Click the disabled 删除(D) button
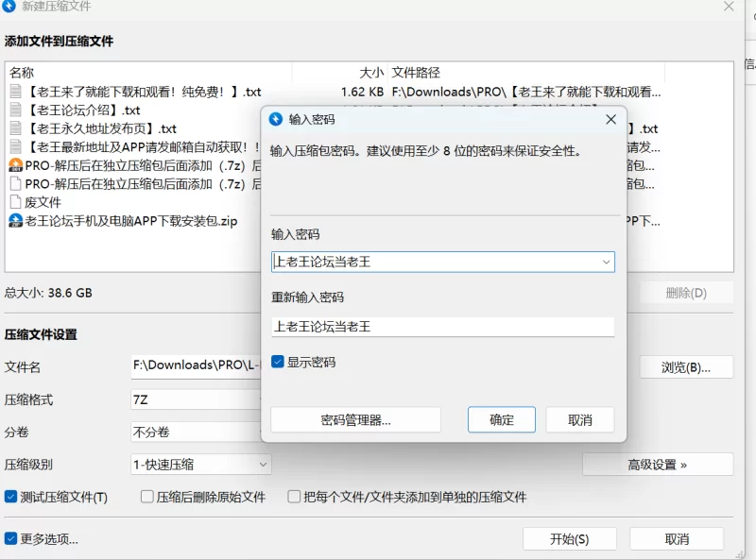The image size is (756, 560). click(686, 293)
